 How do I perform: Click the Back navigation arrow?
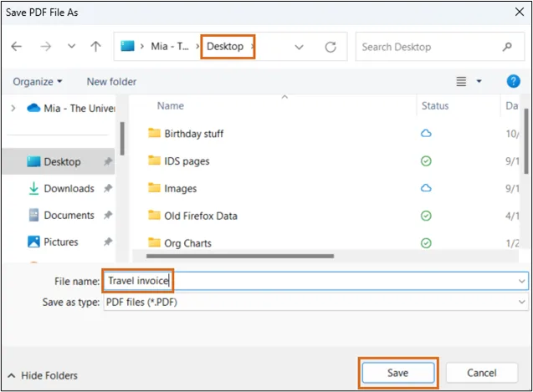point(17,48)
